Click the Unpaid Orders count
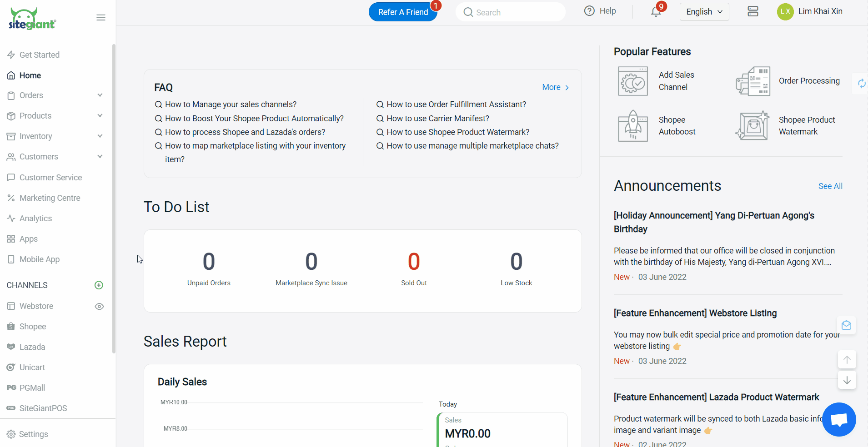 pos(209,262)
